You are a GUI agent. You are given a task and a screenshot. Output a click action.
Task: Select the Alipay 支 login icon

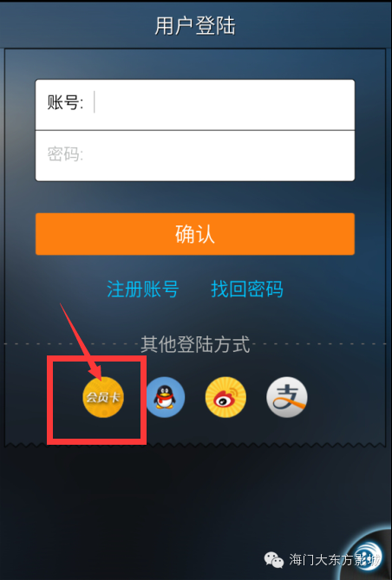(x=287, y=397)
